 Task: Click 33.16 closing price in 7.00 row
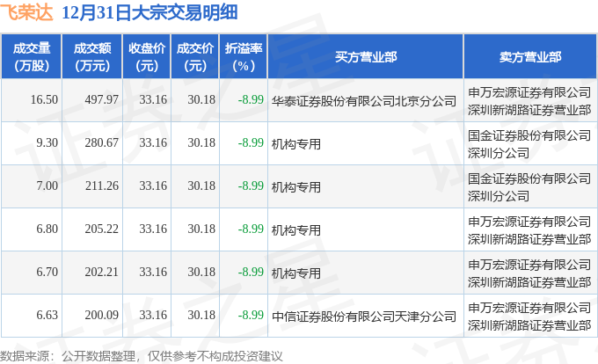153,186
